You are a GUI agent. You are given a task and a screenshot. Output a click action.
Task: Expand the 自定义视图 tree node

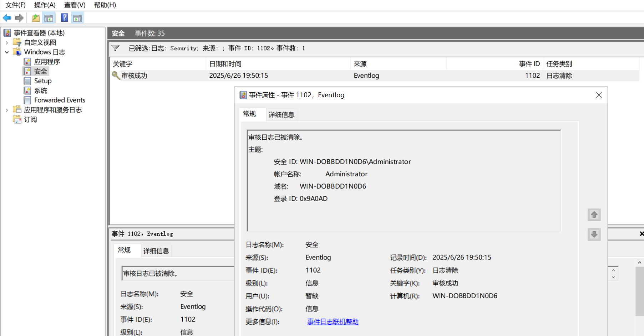coord(7,43)
